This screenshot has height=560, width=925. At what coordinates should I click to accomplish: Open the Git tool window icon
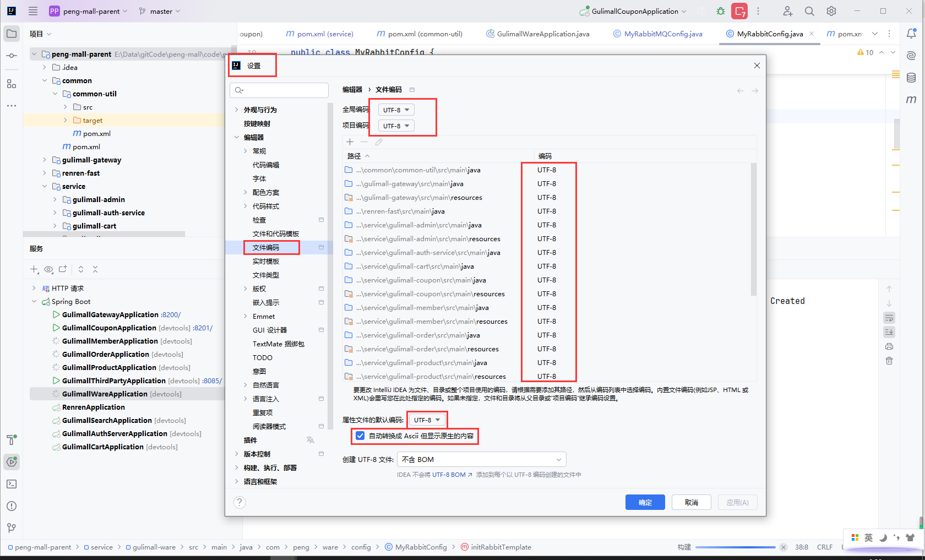[12, 528]
